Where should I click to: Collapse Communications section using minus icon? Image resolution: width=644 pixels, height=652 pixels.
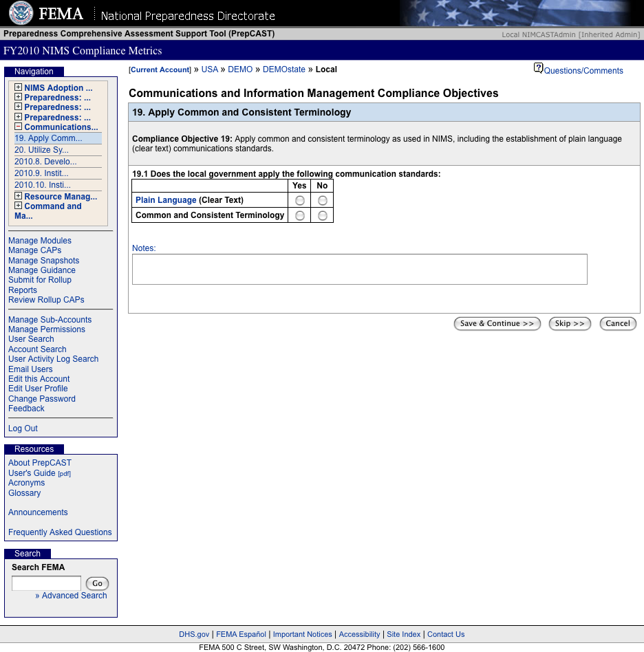[x=19, y=127]
